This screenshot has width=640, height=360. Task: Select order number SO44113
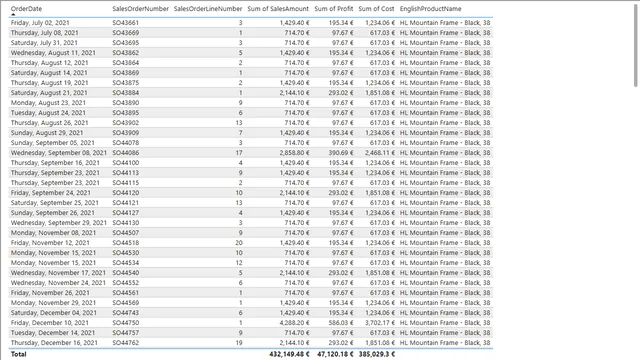pos(126,173)
